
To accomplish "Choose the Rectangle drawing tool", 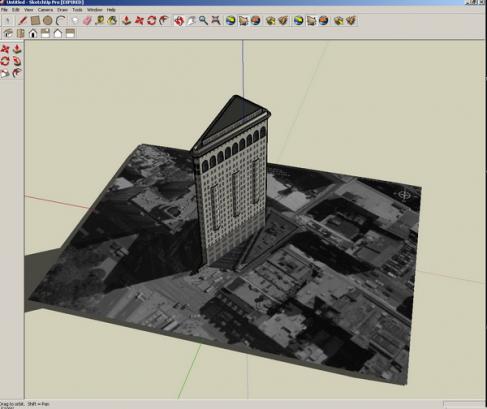I will (35, 21).
